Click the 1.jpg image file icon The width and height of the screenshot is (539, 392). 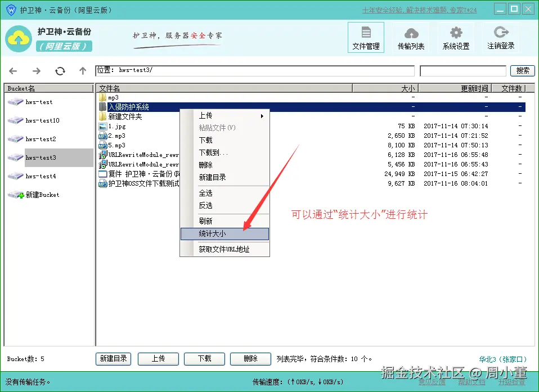click(103, 126)
